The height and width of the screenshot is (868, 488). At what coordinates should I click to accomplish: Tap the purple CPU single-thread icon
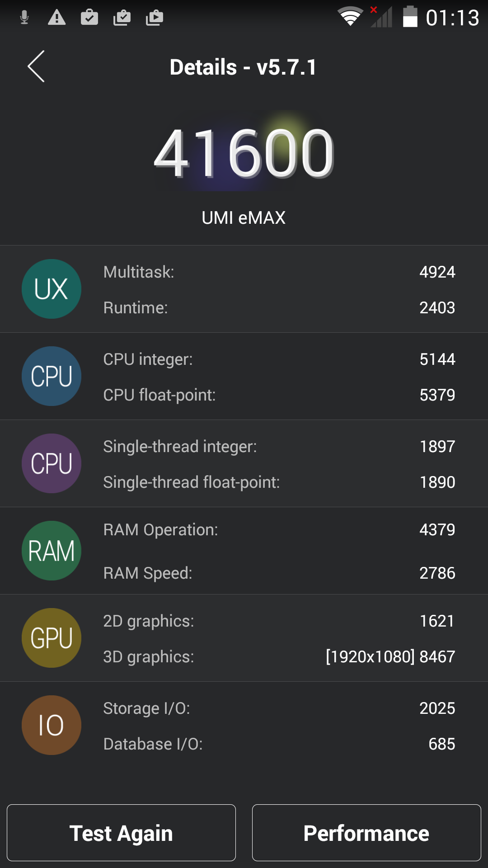52,463
